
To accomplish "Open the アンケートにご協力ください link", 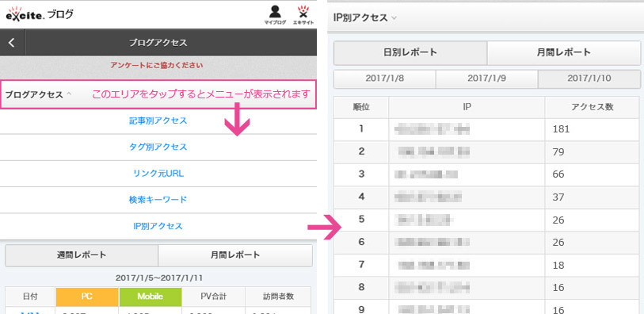I will pos(157,65).
